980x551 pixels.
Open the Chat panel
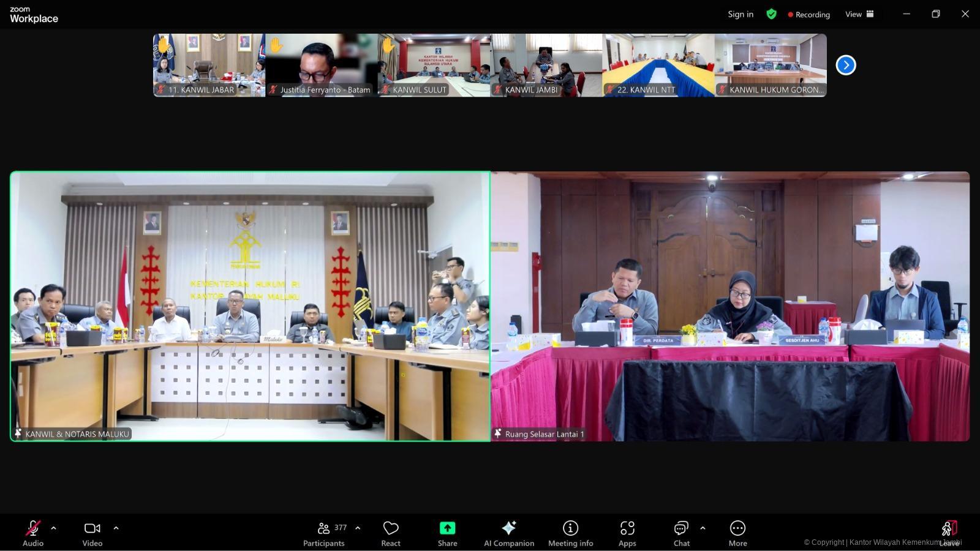point(681,533)
